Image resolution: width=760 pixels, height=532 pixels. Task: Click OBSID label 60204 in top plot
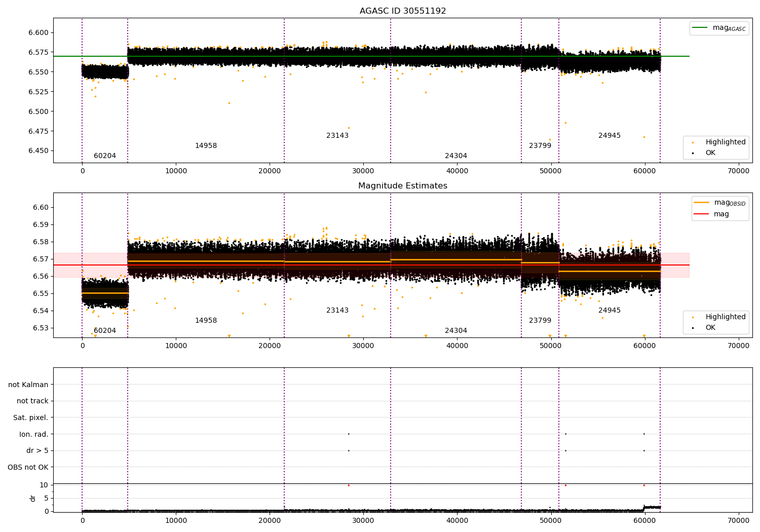tap(105, 156)
